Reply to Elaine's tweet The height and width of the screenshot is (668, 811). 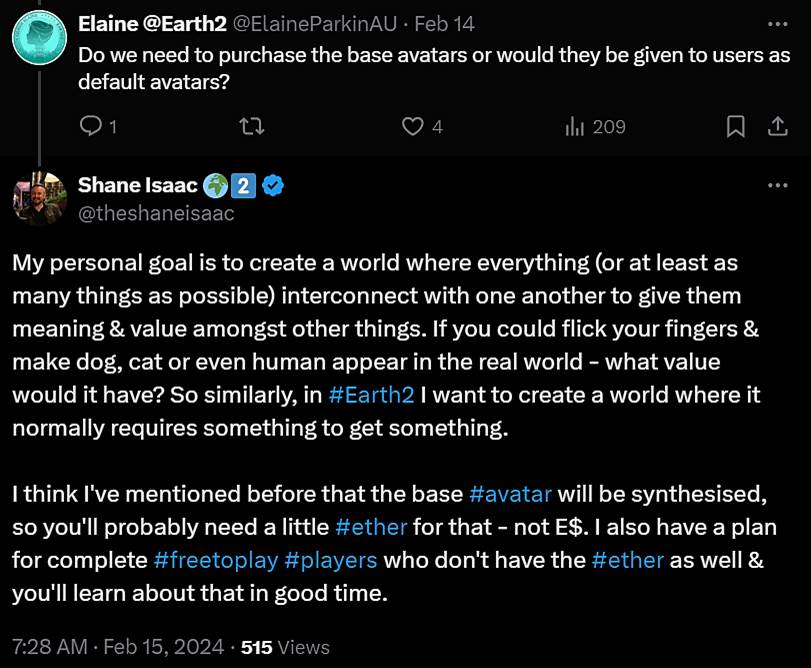tap(91, 126)
